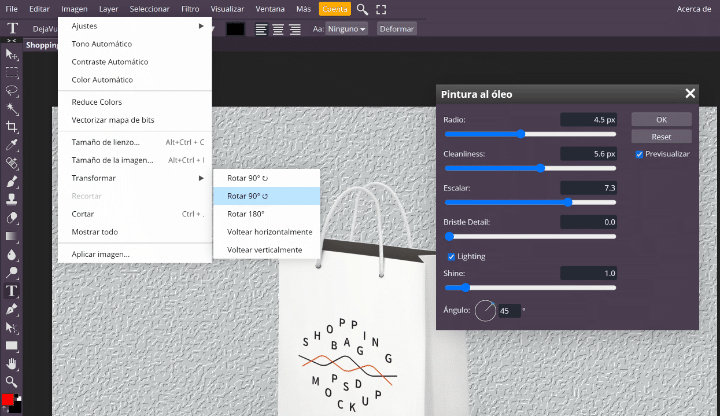The image size is (720, 416).
Task: Select Reduce Colors menu item
Action: click(135, 102)
